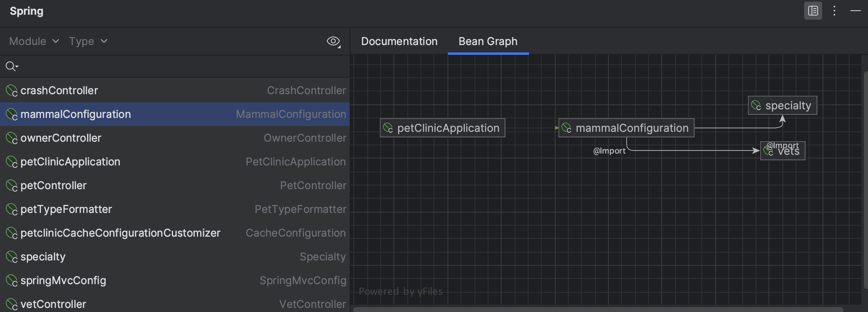
Task: Select ownerController in the bean list
Action: [61, 138]
